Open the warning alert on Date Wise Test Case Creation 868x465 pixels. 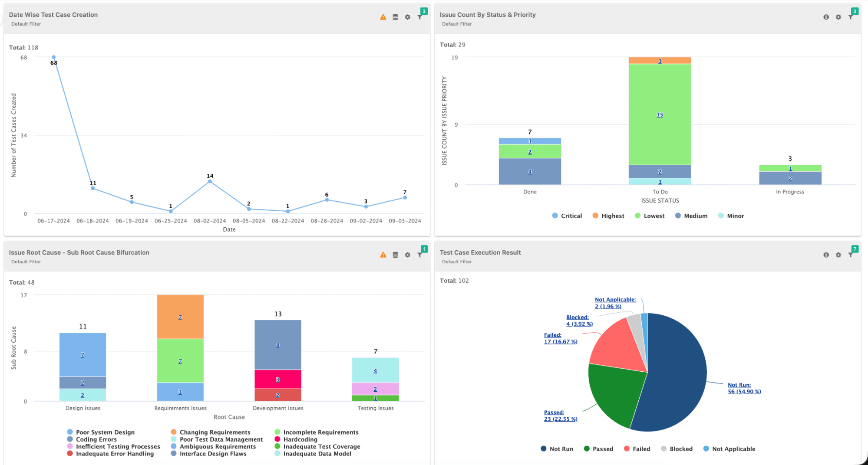(383, 17)
